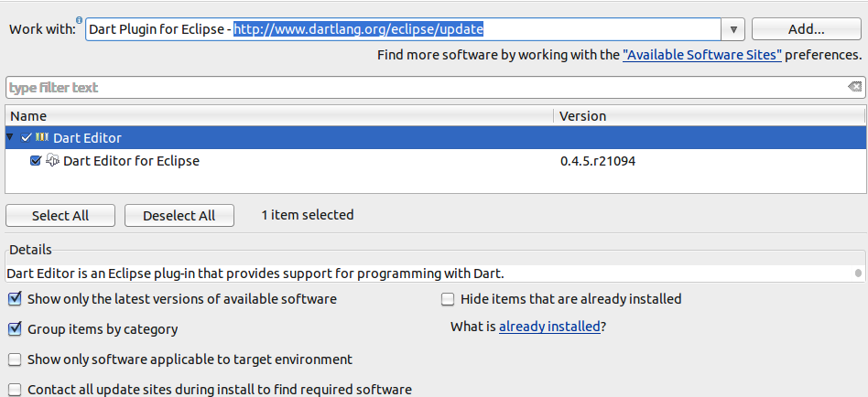Open the Available Software Sites link
The image size is (868, 397).
(702, 55)
